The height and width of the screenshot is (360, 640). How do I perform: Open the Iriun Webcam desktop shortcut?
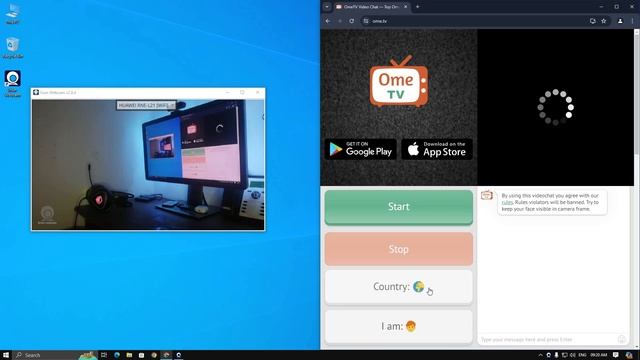click(x=13, y=84)
